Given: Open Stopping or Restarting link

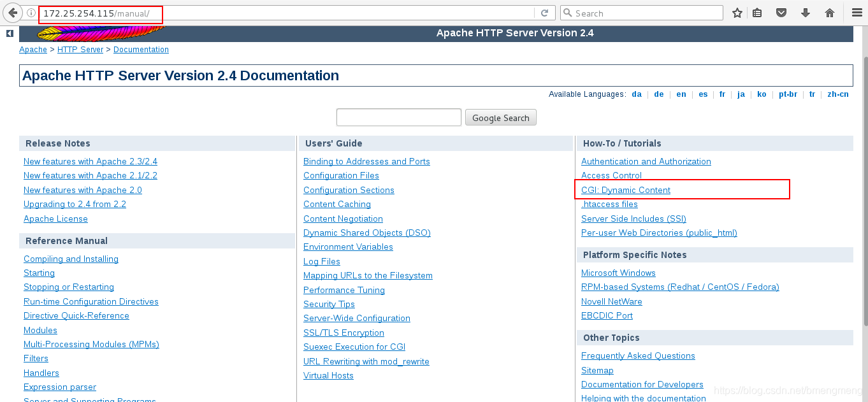Looking at the screenshot, I should pyautogui.click(x=69, y=287).
